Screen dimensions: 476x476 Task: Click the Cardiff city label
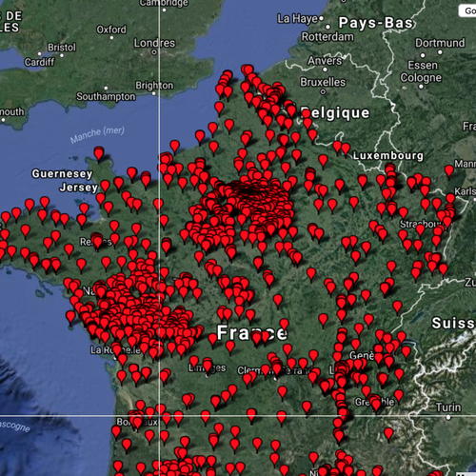tap(40, 62)
